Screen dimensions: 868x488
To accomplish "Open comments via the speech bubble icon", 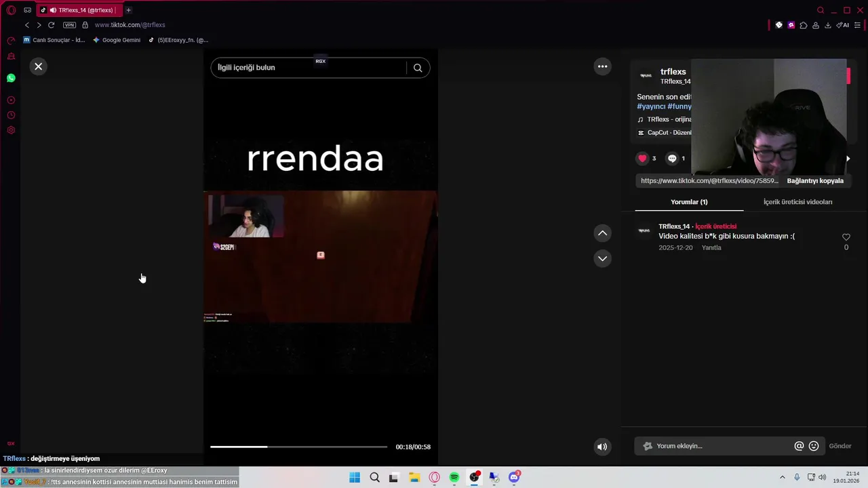I will [672, 159].
